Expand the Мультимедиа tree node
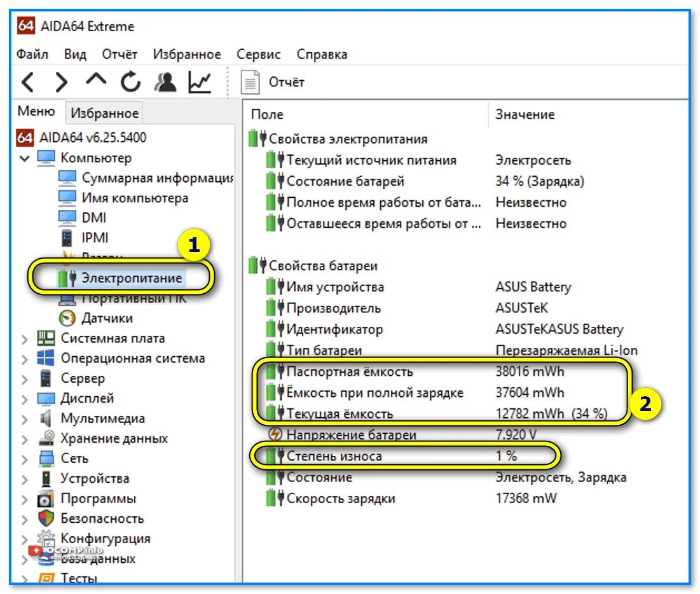The image size is (700, 594). (x=25, y=419)
